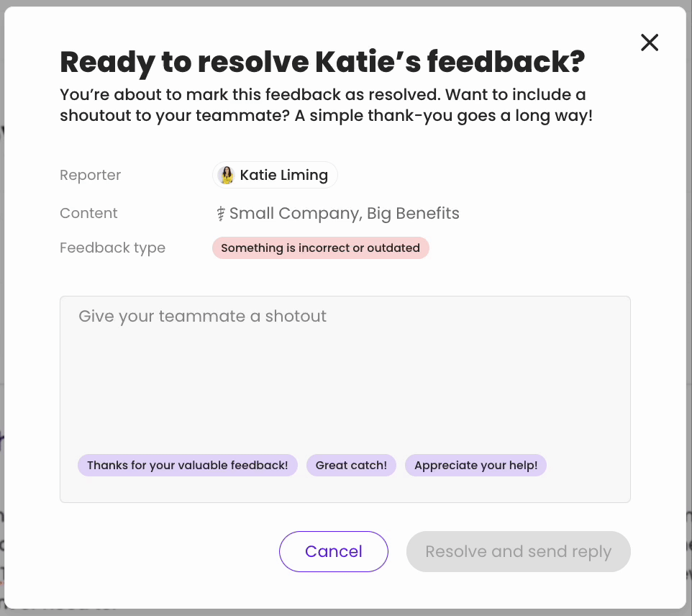Open the Small Company, Big Benefits content
692x616 pixels.
(x=344, y=214)
